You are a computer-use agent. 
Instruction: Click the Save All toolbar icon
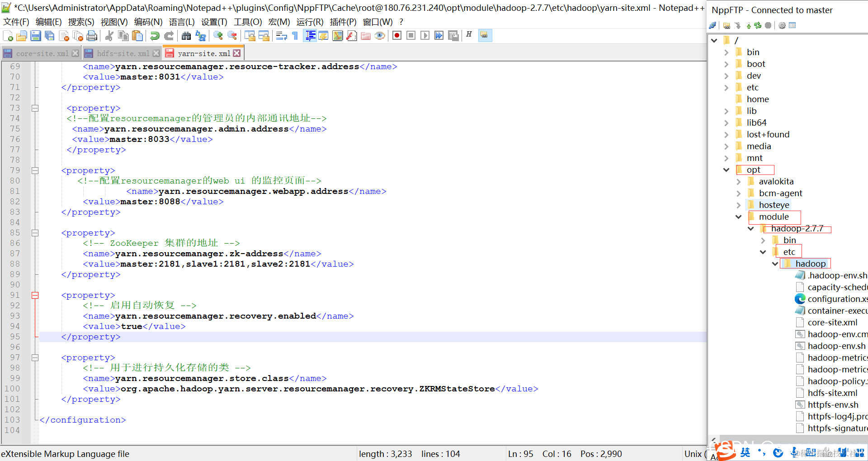point(50,36)
